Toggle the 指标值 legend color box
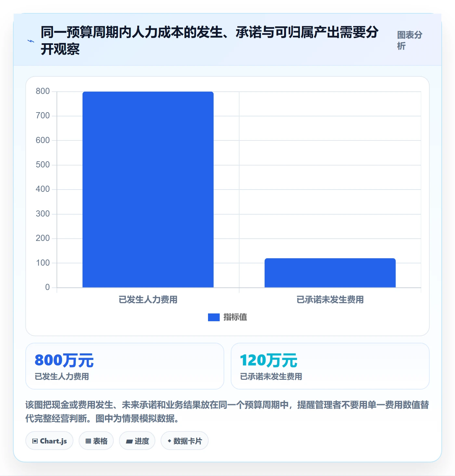The image size is (455, 476). tap(214, 317)
